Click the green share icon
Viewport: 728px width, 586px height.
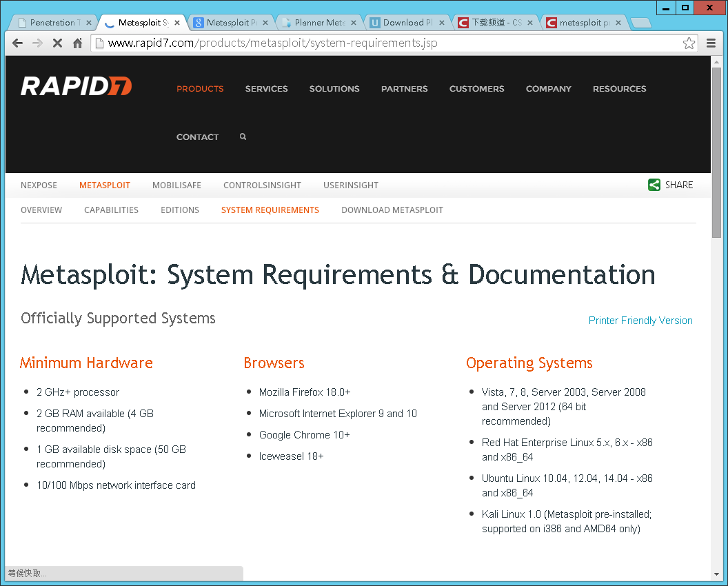tap(654, 185)
